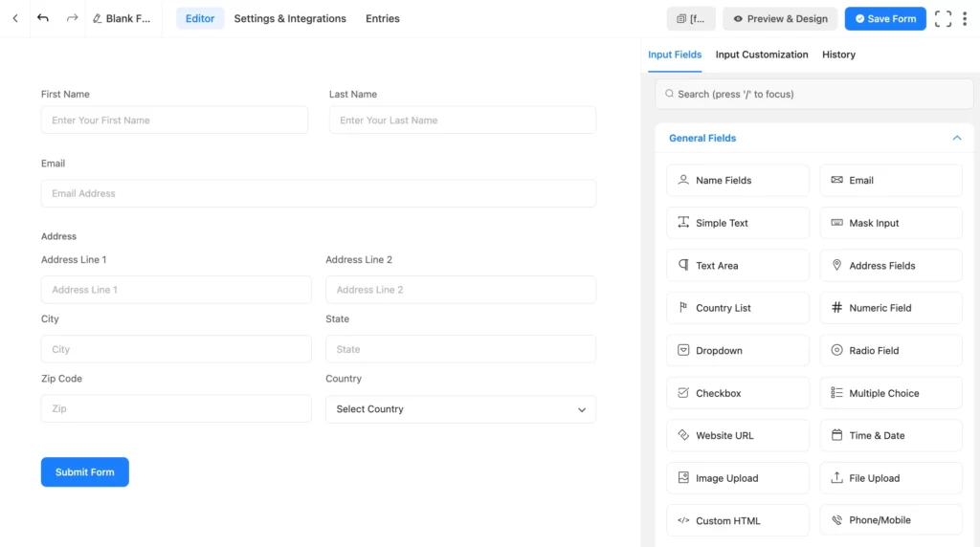Click the Country label
Viewport: 980px width, 547px height.
tap(344, 379)
